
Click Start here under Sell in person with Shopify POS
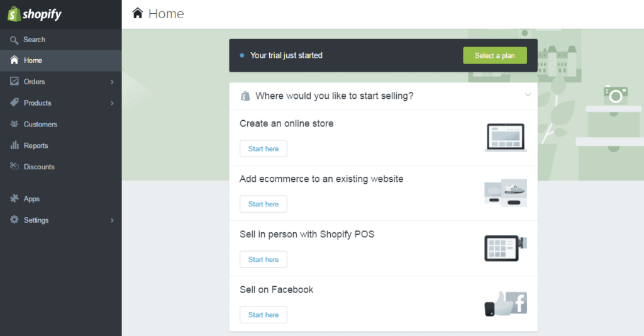click(x=263, y=259)
